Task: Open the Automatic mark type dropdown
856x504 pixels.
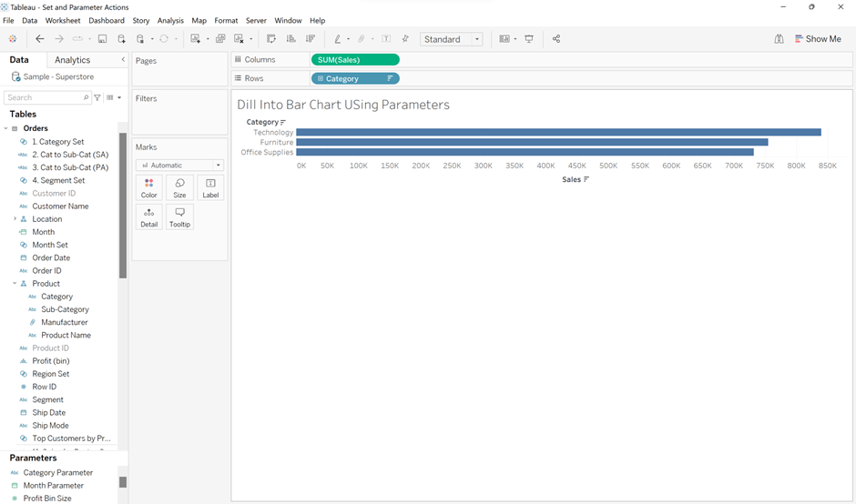Action: pyautogui.click(x=179, y=166)
